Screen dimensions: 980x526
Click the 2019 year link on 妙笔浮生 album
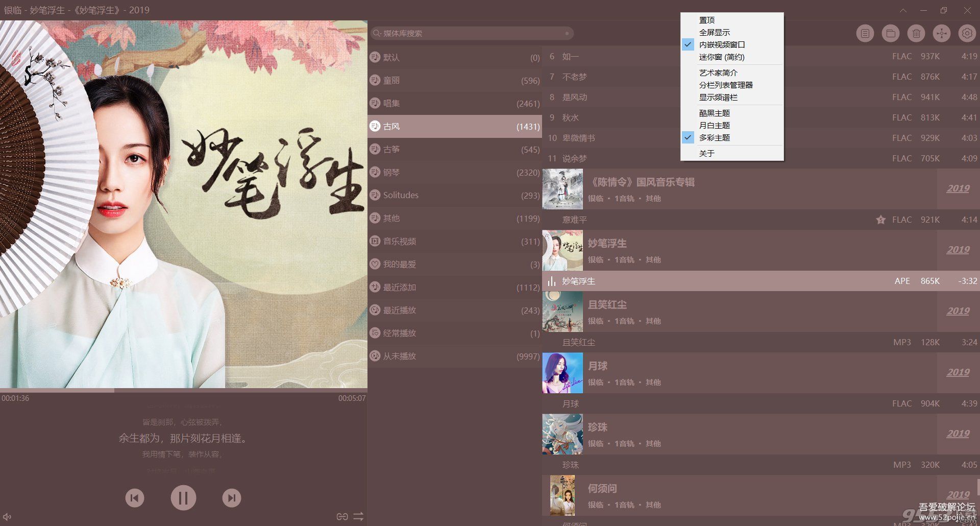coord(958,250)
